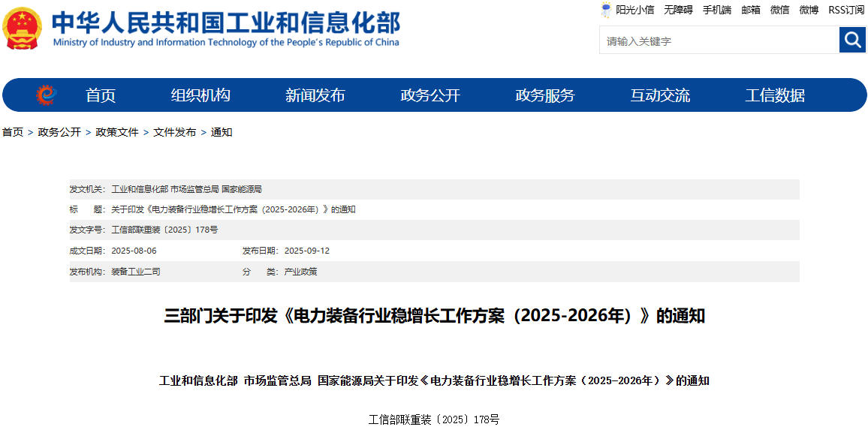Go to 政务公开 in the blue nav bar

click(430, 95)
